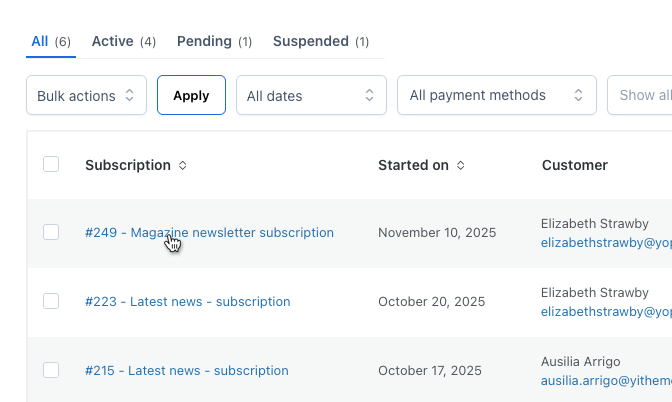Screen dimensions: 672x402
Task: View the Suspended subscriptions tab
Action: point(320,42)
